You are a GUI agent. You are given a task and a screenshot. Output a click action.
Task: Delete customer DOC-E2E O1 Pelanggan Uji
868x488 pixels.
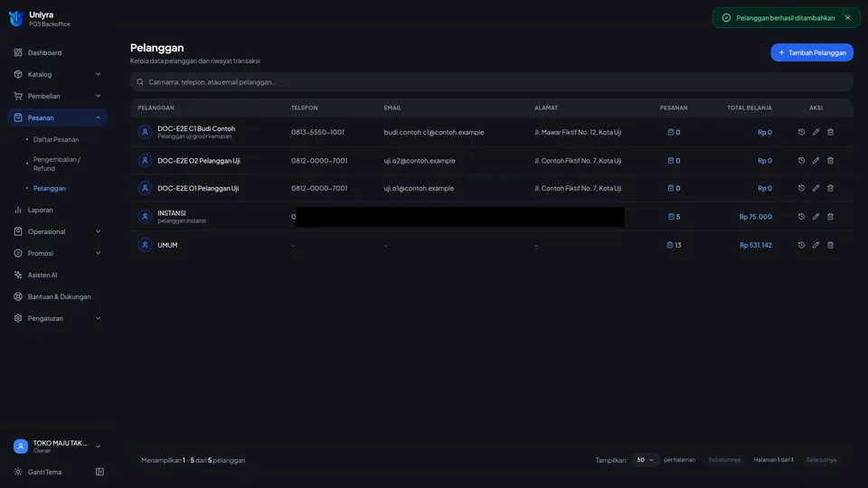coord(830,188)
